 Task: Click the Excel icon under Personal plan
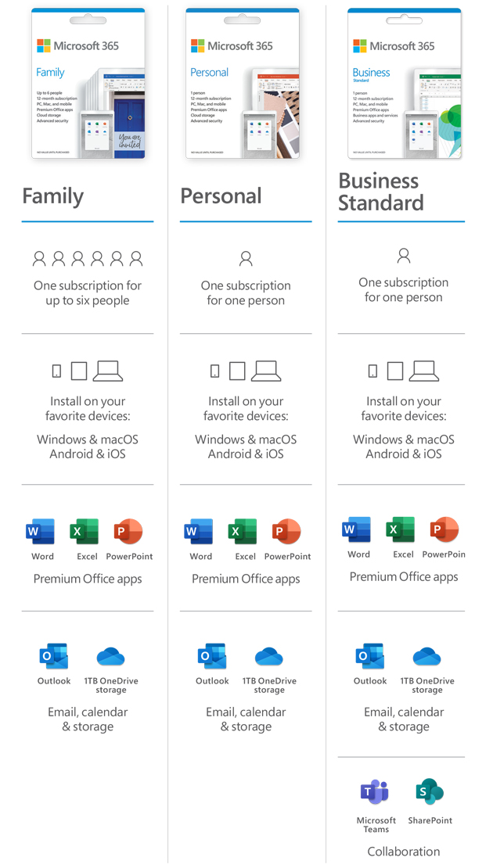pos(243,532)
